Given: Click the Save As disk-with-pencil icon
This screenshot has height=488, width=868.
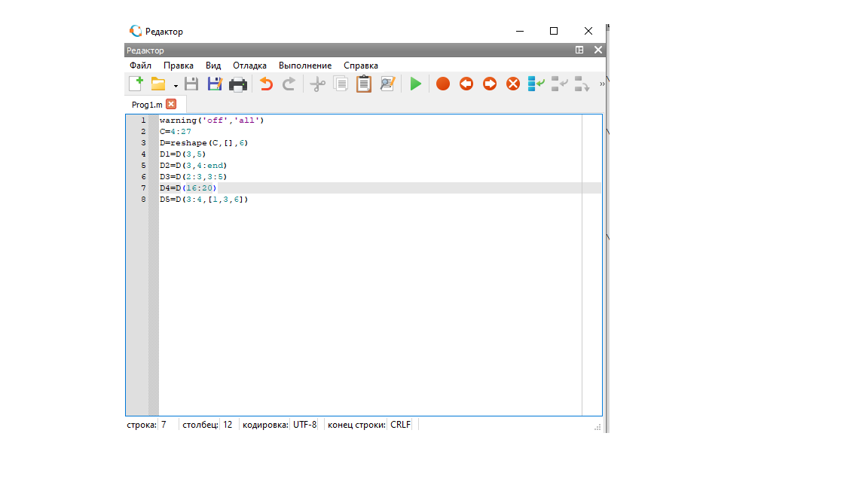Looking at the screenshot, I should [x=215, y=84].
